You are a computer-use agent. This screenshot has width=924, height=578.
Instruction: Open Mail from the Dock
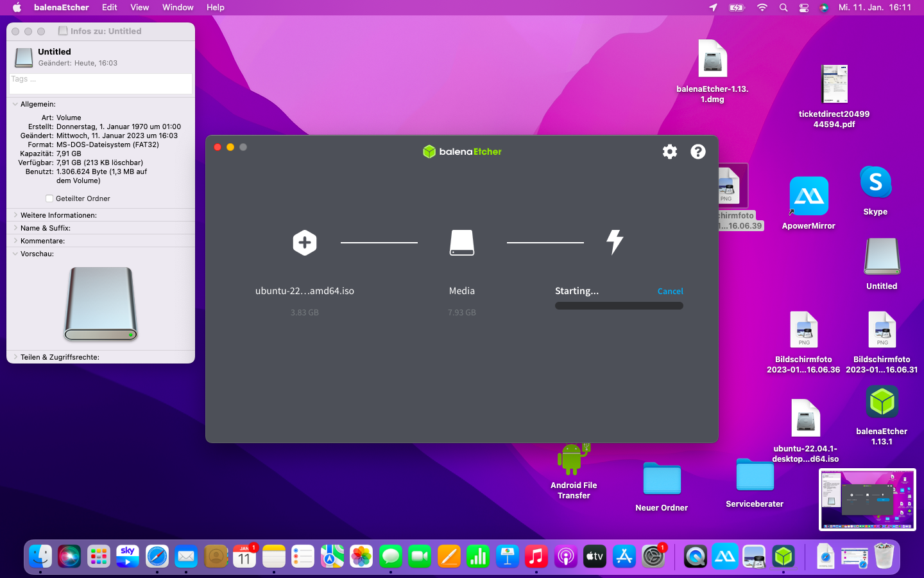186,556
